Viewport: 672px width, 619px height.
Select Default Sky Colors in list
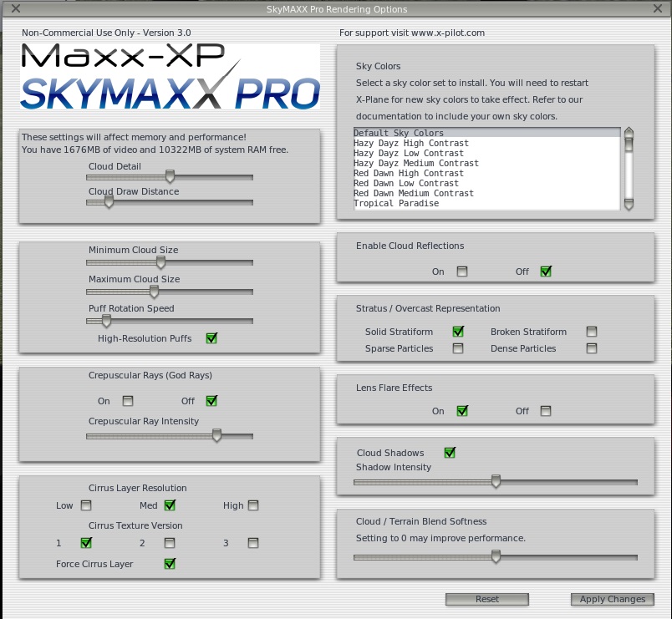(486, 133)
